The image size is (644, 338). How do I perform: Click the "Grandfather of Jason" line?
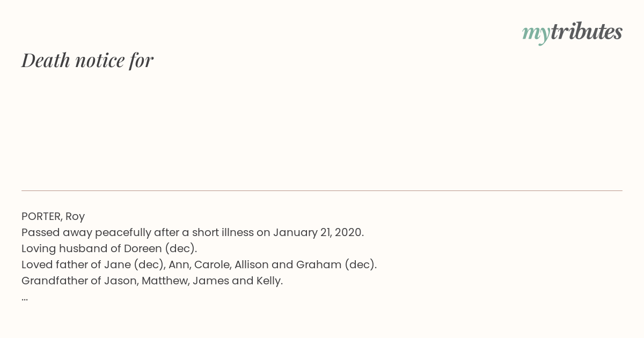(152, 281)
